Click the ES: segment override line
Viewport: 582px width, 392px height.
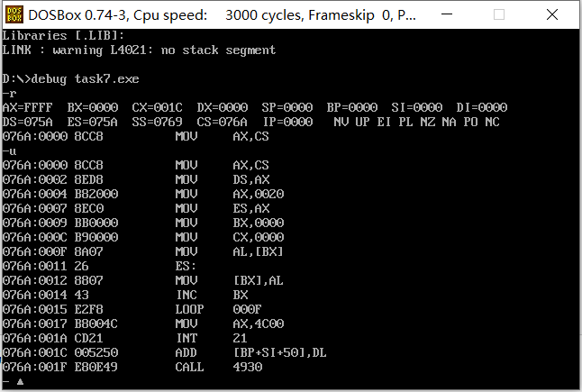pos(99,266)
